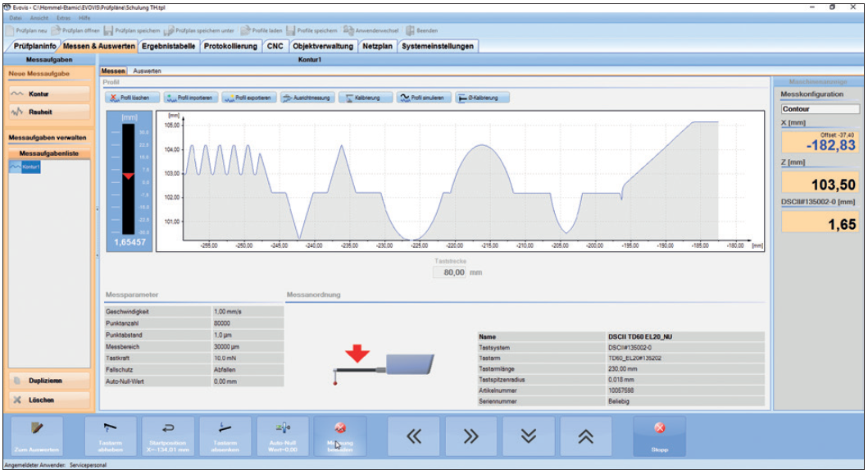Add a new Rauheit measuring task
This screenshot has height=475, width=868.
(x=49, y=111)
